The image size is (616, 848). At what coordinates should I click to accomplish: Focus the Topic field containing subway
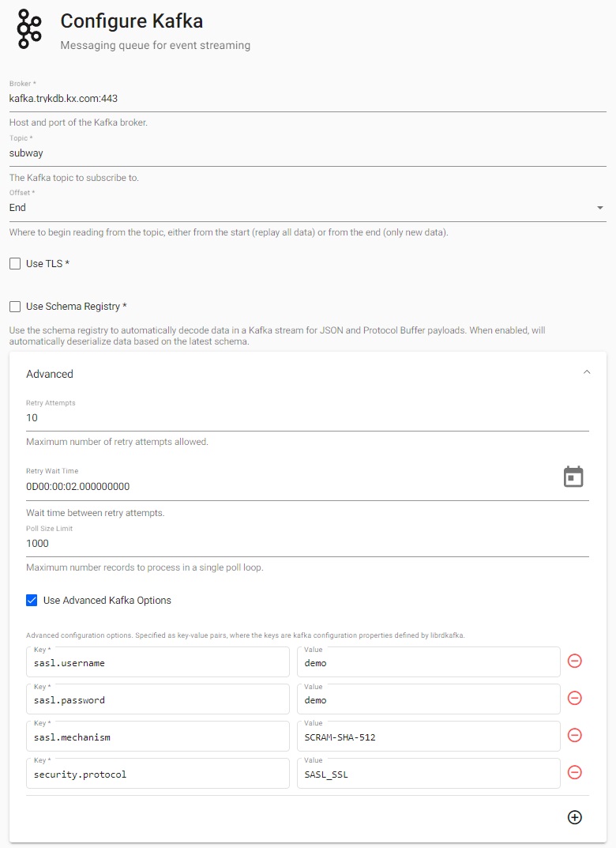tap(307, 153)
